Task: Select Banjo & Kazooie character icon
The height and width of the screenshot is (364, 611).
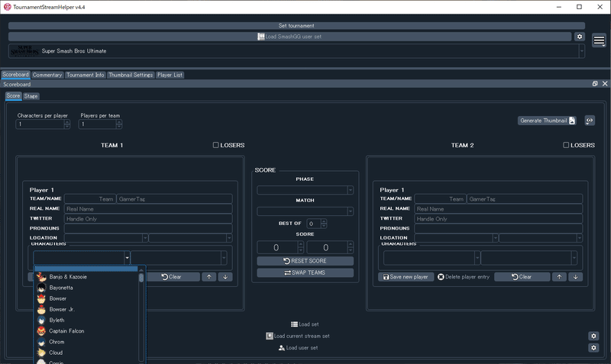Action: coord(41,277)
